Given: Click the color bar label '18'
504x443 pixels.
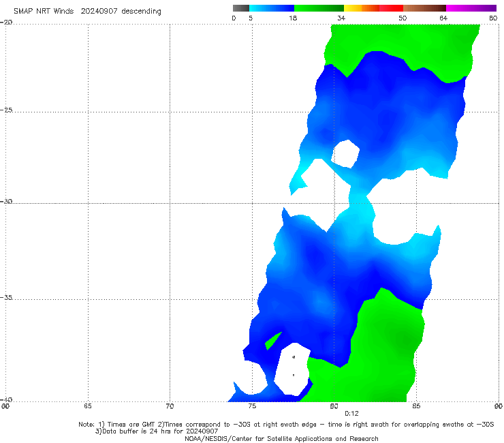Looking at the screenshot, I should (293, 18).
